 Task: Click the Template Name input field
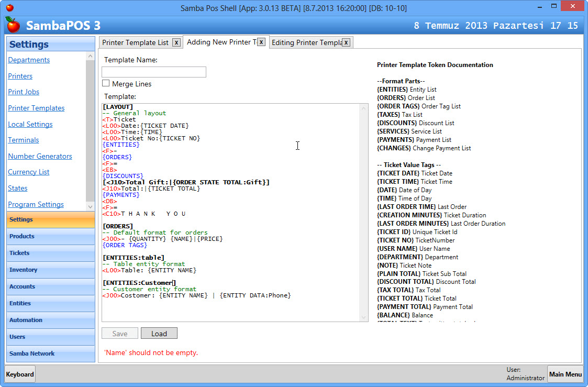154,72
